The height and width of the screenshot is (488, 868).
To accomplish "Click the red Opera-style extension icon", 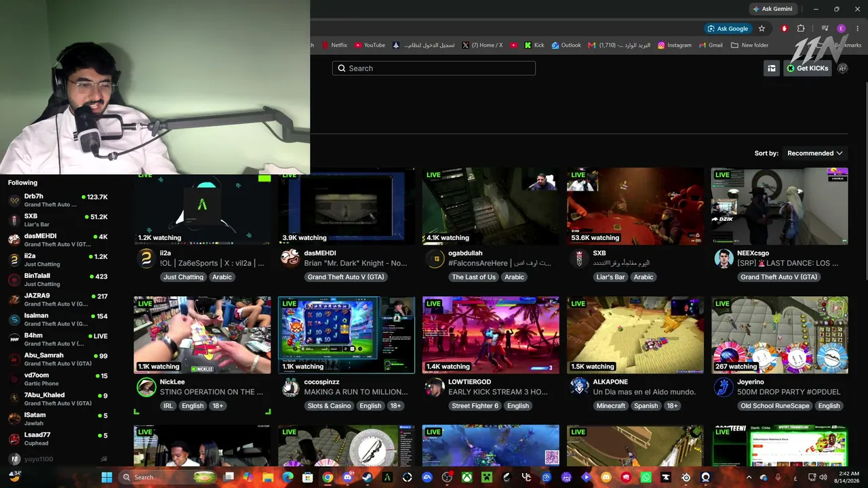I will 785,28.
